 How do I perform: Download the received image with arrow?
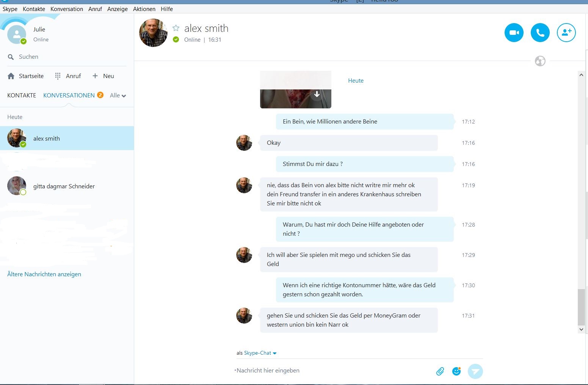(317, 94)
